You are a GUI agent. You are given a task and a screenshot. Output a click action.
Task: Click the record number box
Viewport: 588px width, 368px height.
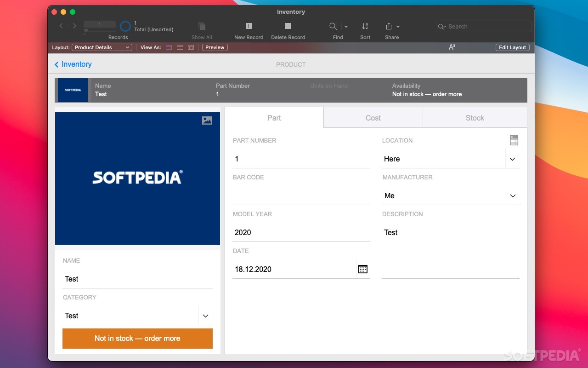100,24
